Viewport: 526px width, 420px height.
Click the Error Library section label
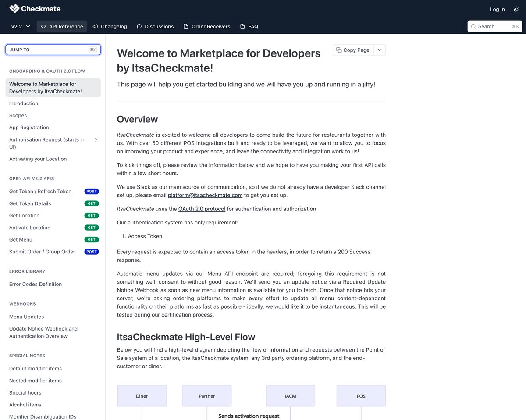click(x=27, y=271)
